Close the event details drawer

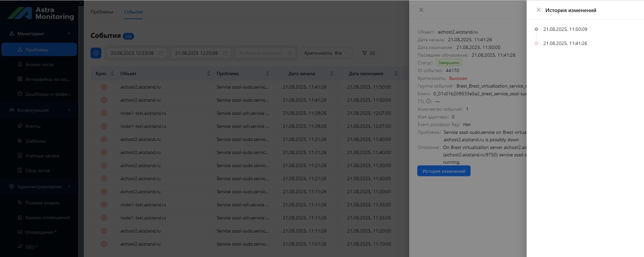pos(421,10)
